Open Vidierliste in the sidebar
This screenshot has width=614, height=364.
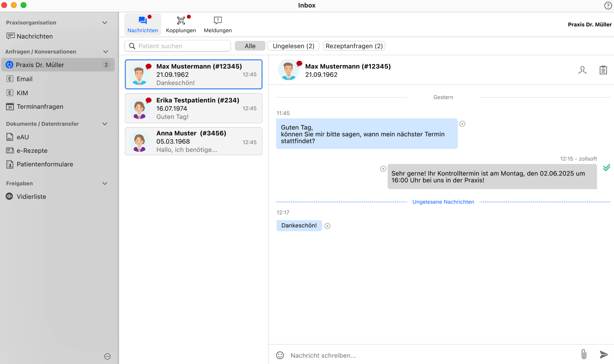[58, 197]
